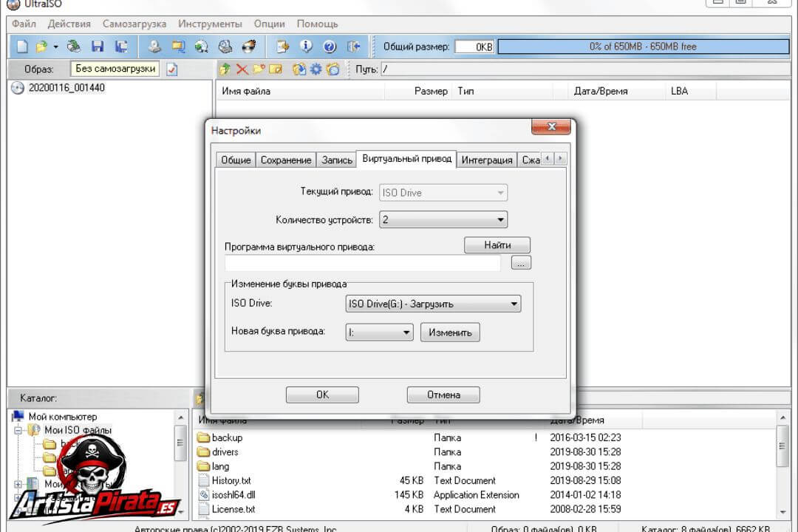The height and width of the screenshot is (532, 798).
Task: Click the Open CD/DVD toolbar icon
Action: coord(74,47)
